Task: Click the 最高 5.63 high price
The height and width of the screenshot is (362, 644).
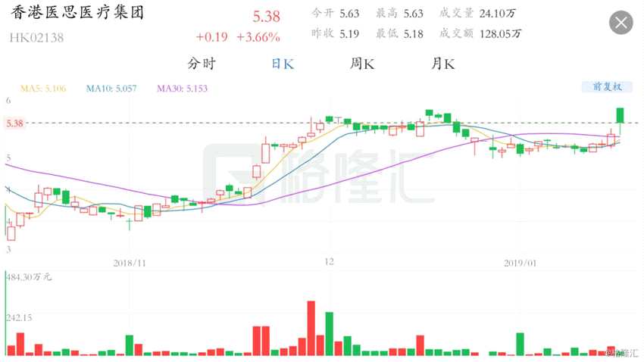Action: [x=399, y=13]
